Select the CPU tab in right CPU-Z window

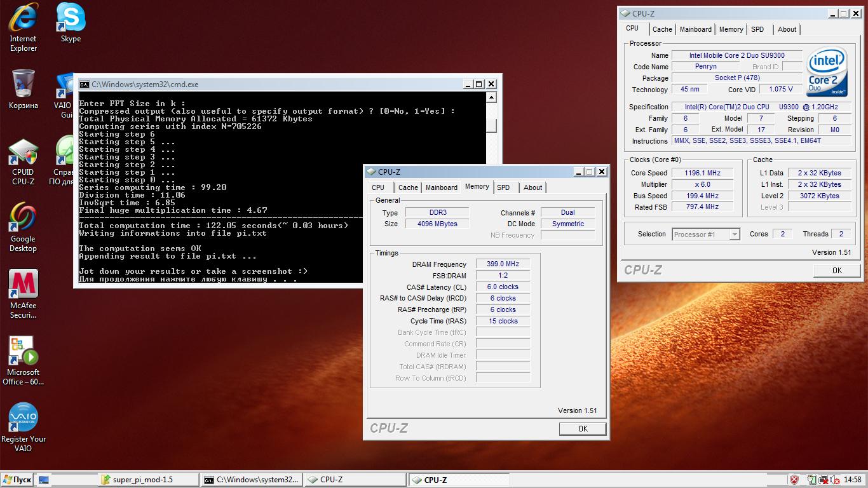click(x=632, y=28)
